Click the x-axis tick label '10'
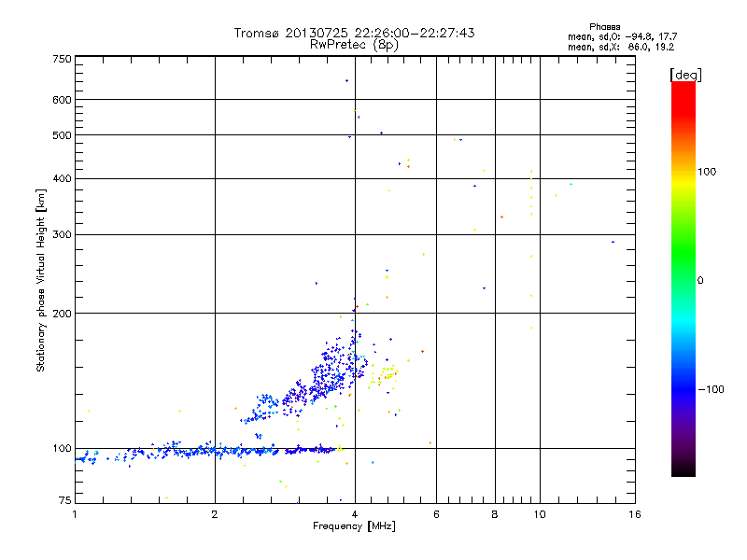 coord(540,514)
